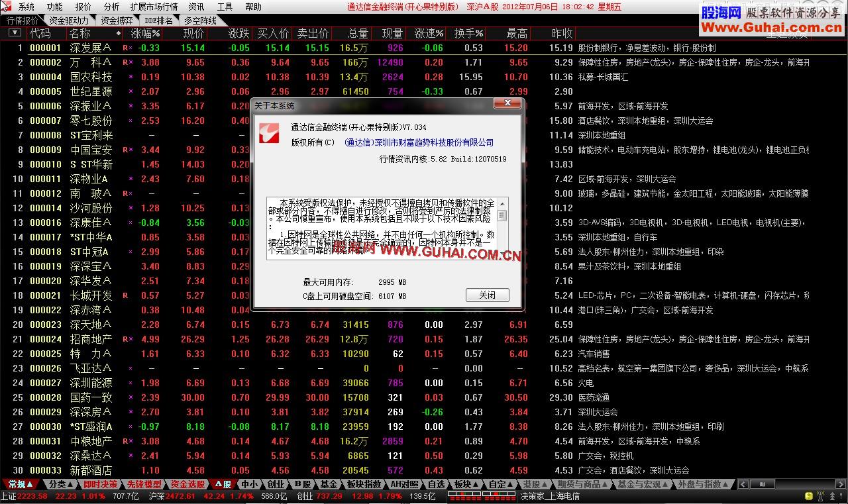The width and height of the screenshot is (848, 504).
Task: Select the 基金 bottom tab
Action: [x=329, y=485]
